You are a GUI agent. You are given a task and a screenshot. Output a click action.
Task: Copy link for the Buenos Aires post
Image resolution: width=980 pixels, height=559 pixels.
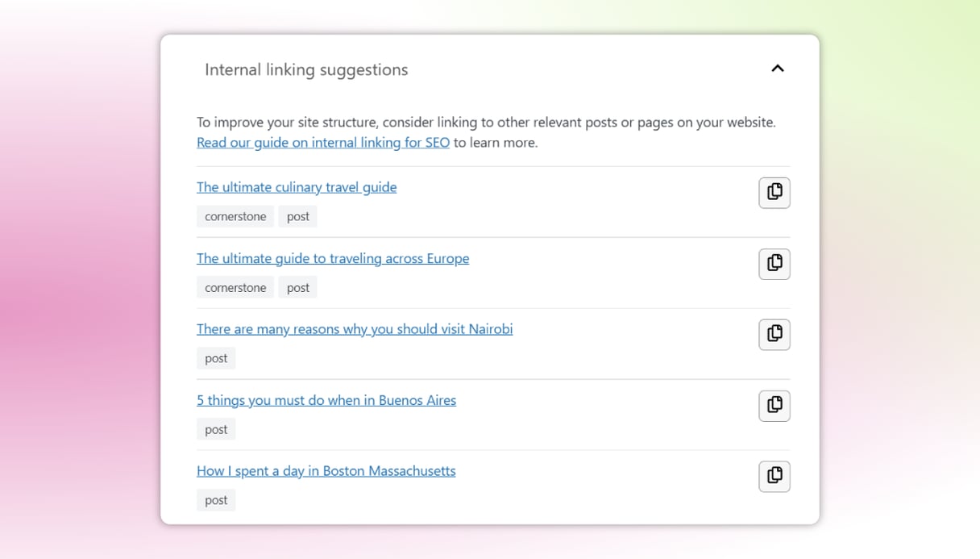774,406
